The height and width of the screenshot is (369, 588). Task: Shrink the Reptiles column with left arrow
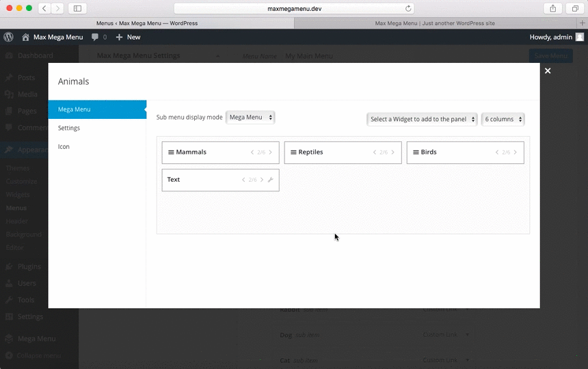click(374, 152)
